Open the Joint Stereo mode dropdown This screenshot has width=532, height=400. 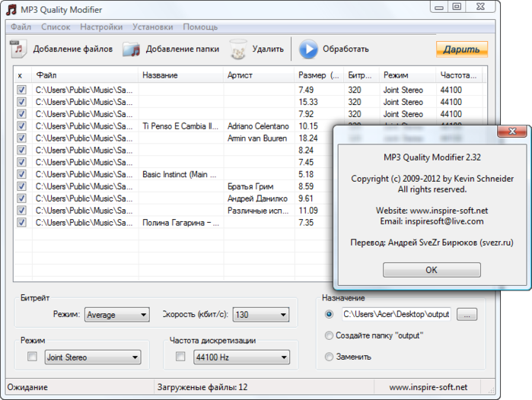[93, 357]
